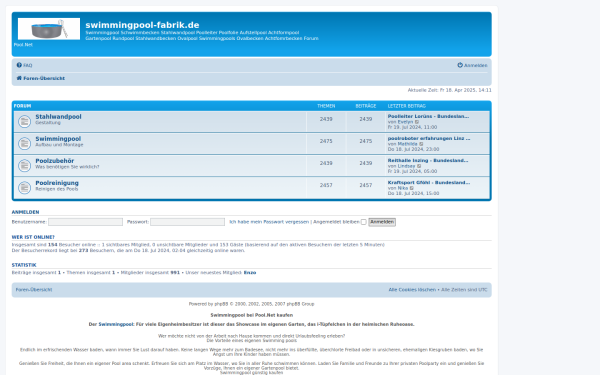Open last post 'Poolleiter Lorüns - Bundeslan...'
Image resolution: width=600 pixels, height=375 pixels.
click(428, 116)
